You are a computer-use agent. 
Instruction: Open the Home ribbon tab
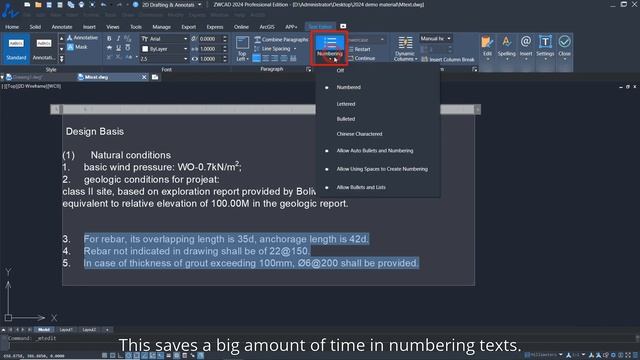[12, 27]
